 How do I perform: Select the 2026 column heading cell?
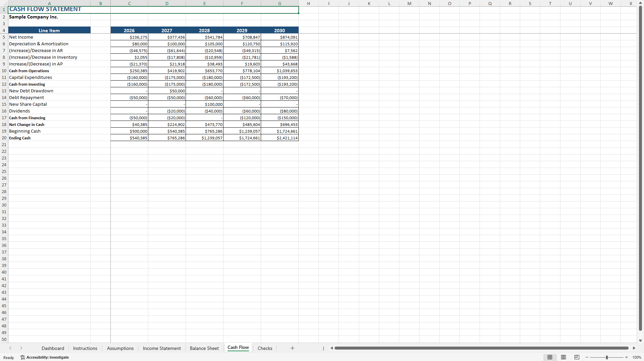point(130,31)
